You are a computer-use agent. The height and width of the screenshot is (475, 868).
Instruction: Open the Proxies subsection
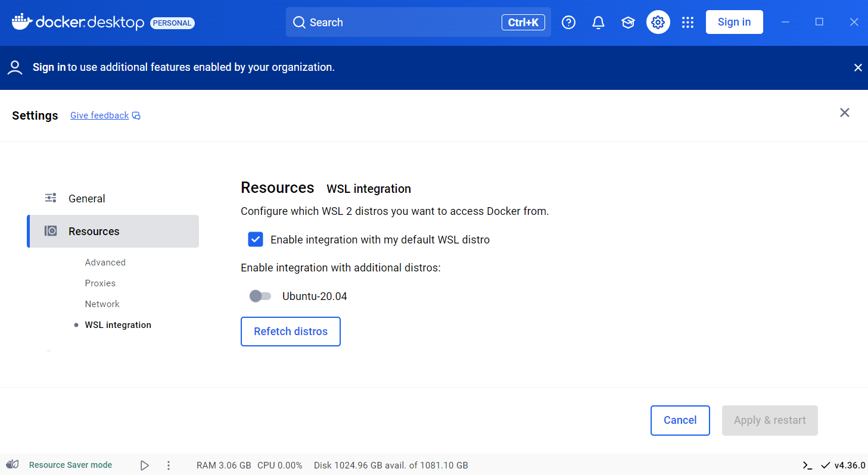[x=100, y=283]
